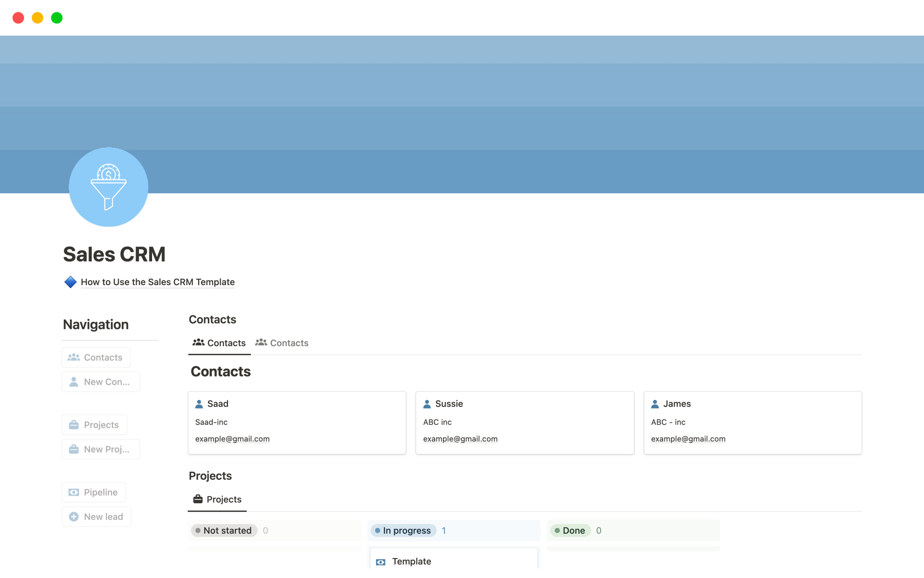Click the New Con... navigation button
This screenshot has height=578, width=924.
coord(101,381)
